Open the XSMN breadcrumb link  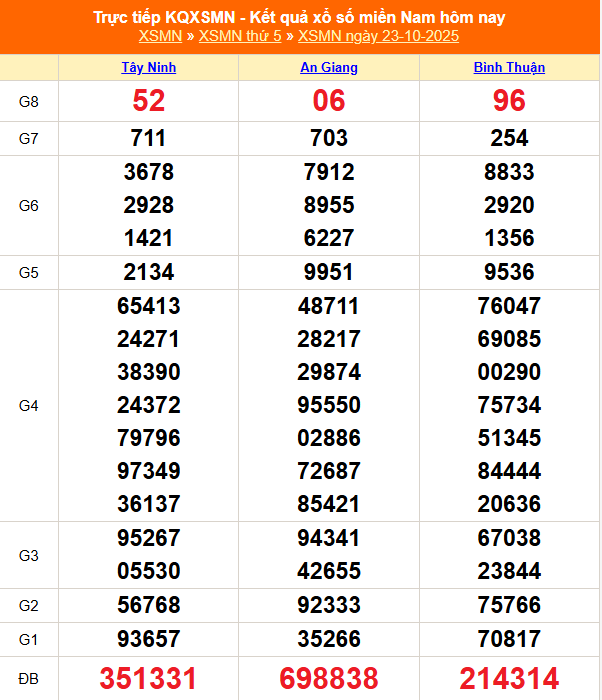point(161,36)
